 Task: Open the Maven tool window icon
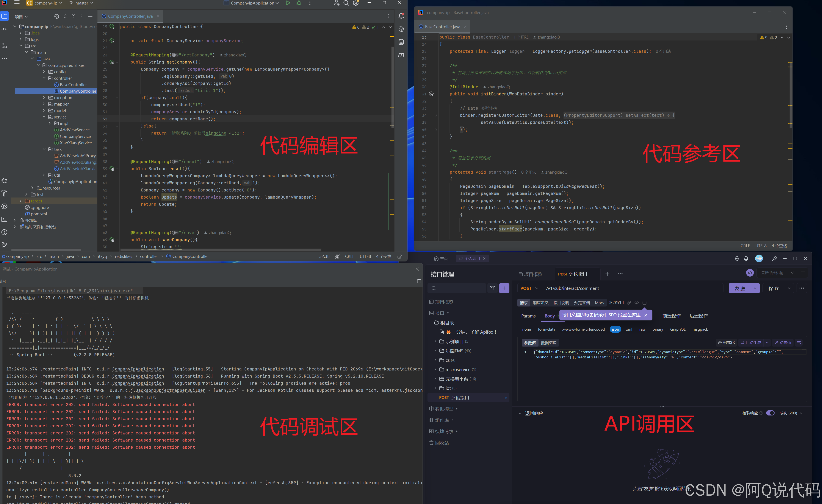(401, 55)
